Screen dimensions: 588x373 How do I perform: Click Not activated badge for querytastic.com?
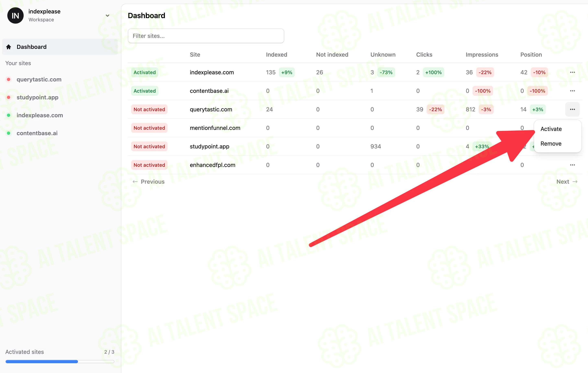pos(149,109)
